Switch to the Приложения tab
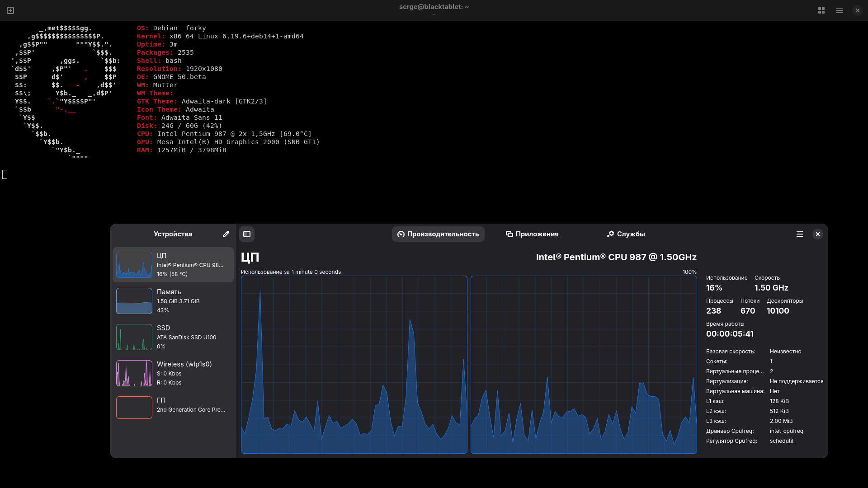 tap(532, 234)
